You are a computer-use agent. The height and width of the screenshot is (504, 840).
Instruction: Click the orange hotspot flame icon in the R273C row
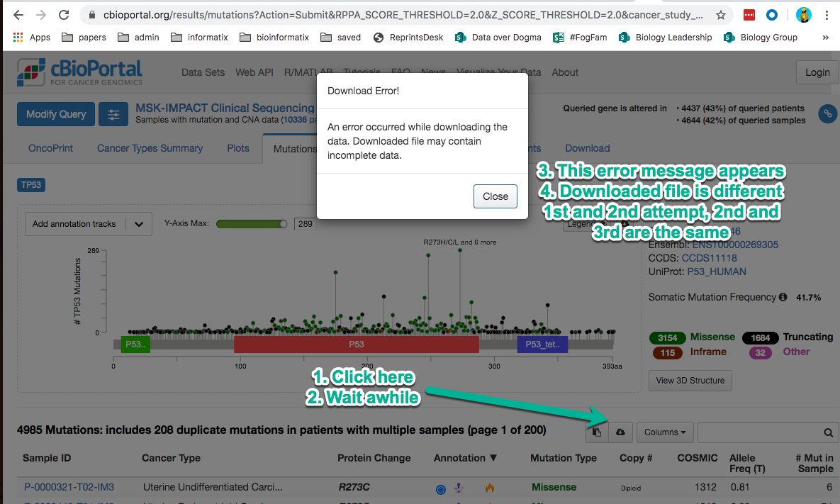pos(490,488)
